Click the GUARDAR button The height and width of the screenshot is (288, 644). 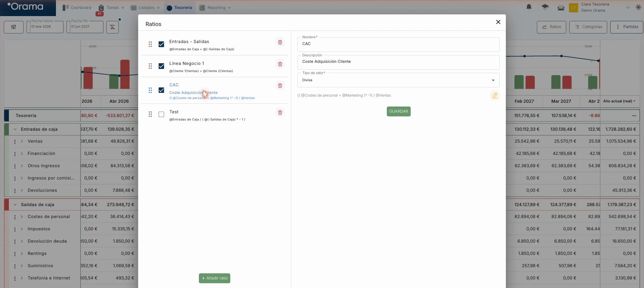pyautogui.click(x=398, y=111)
